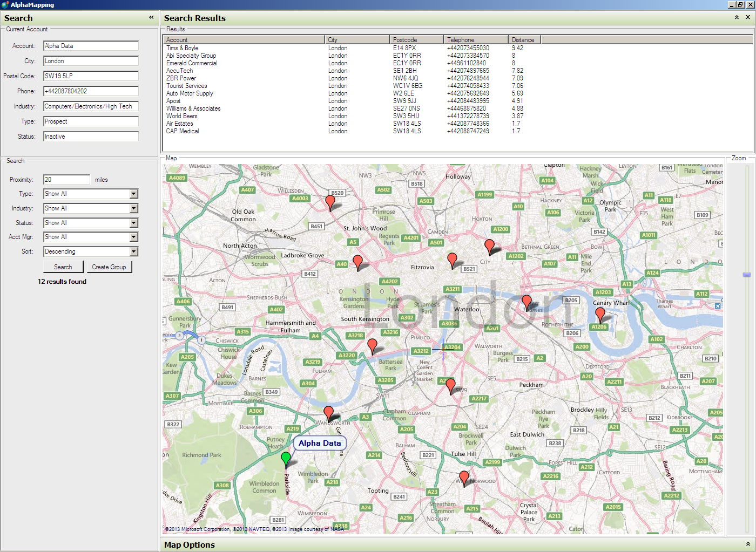Open the Sort order dropdown

click(134, 251)
